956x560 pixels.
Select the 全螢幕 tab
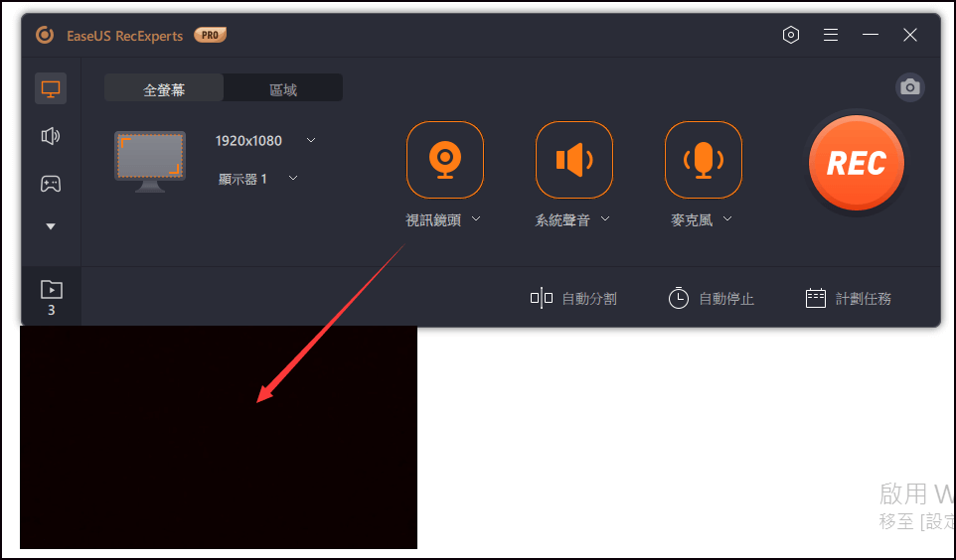click(164, 89)
